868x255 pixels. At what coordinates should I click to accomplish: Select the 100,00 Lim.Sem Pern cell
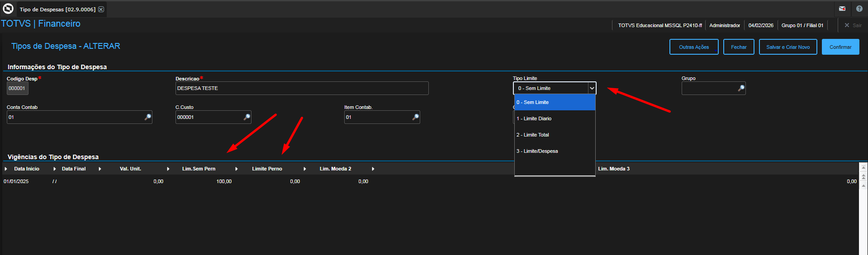[x=224, y=181]
